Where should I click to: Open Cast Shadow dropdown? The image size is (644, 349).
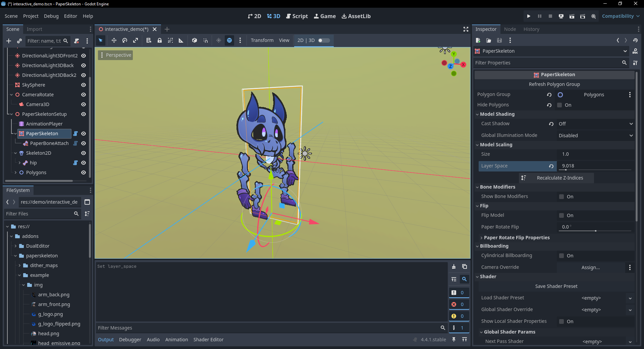(596, 124)
